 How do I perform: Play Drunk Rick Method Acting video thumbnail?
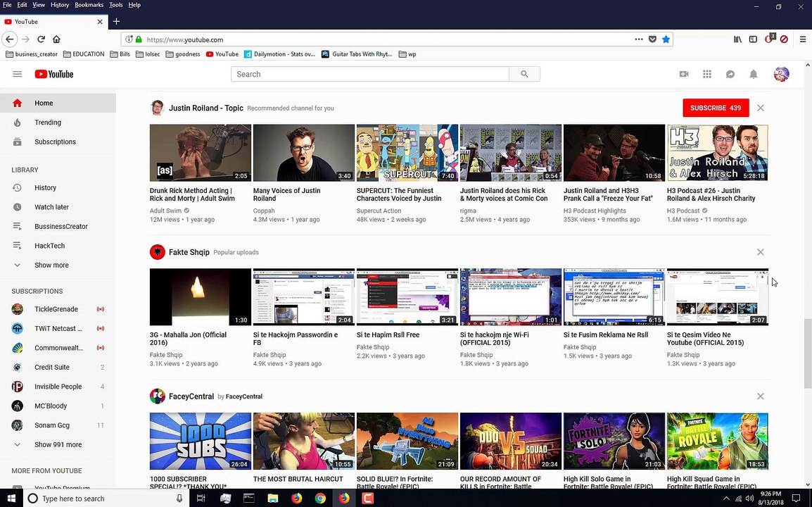201,152
